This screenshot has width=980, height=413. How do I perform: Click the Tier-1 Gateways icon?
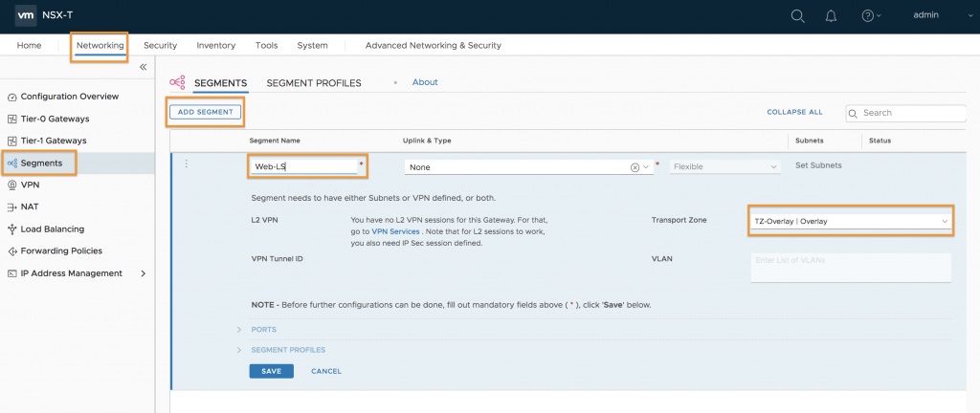click(11, 141)
